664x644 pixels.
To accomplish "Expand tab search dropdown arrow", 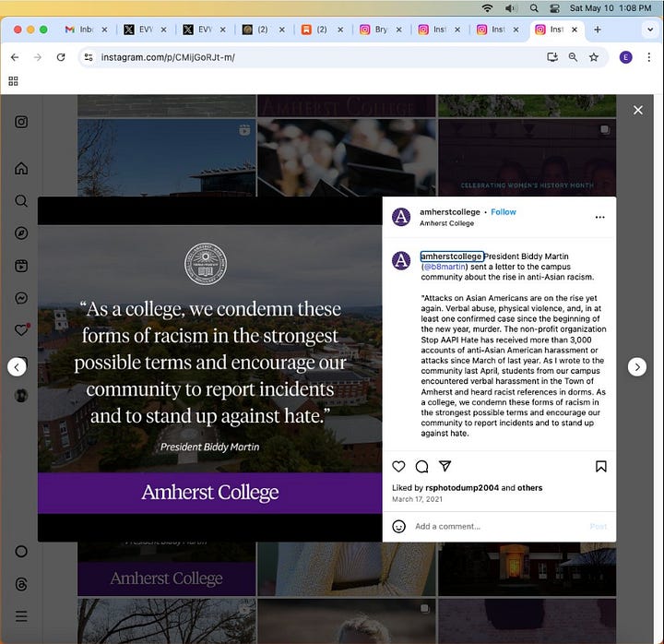I will (x=650, y=30).
